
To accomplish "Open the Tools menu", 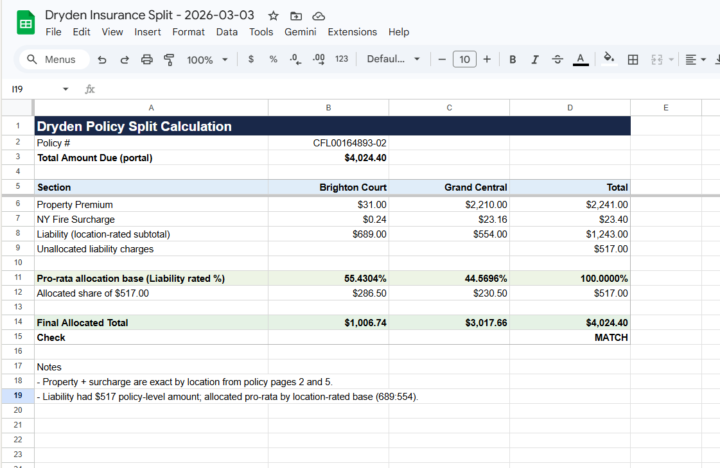I will [x=261, y=32].
